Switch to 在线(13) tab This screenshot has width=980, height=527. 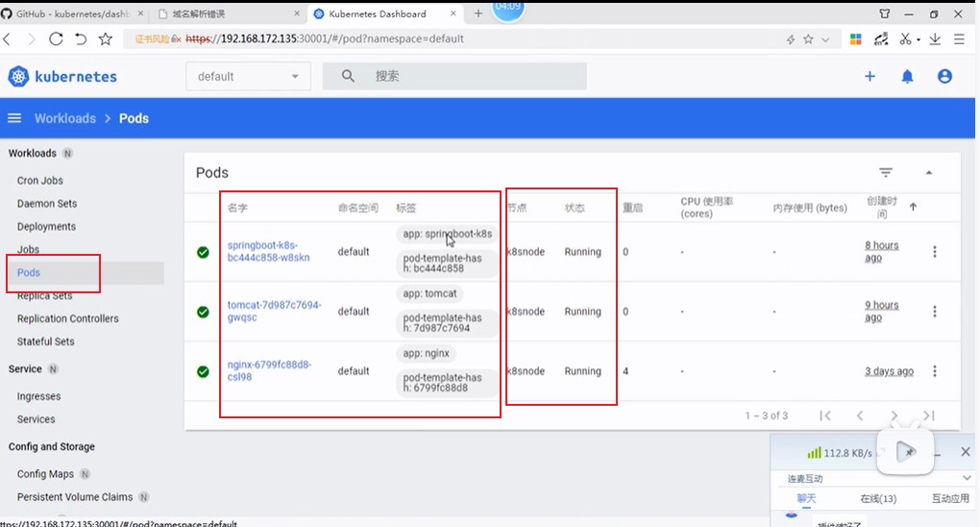coord(878,498)
